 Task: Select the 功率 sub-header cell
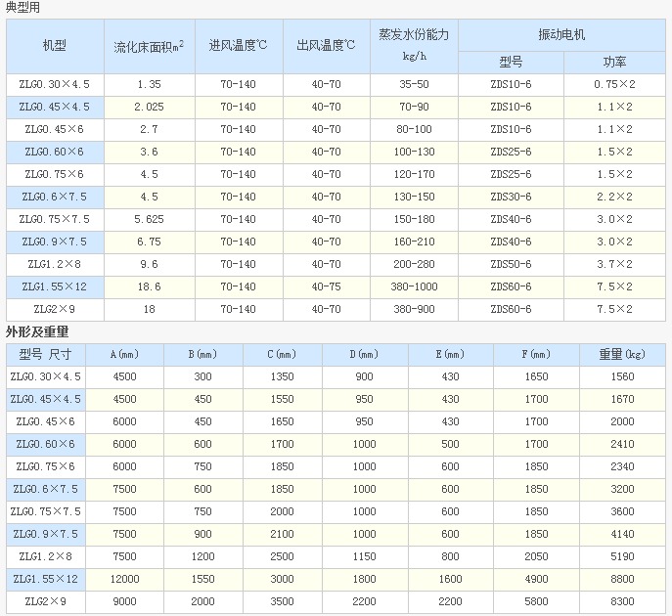614,62
